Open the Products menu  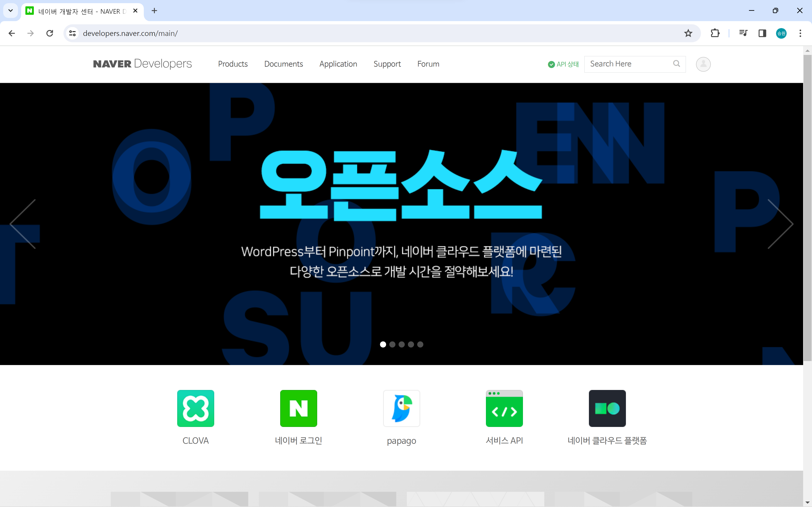[233, 64]
